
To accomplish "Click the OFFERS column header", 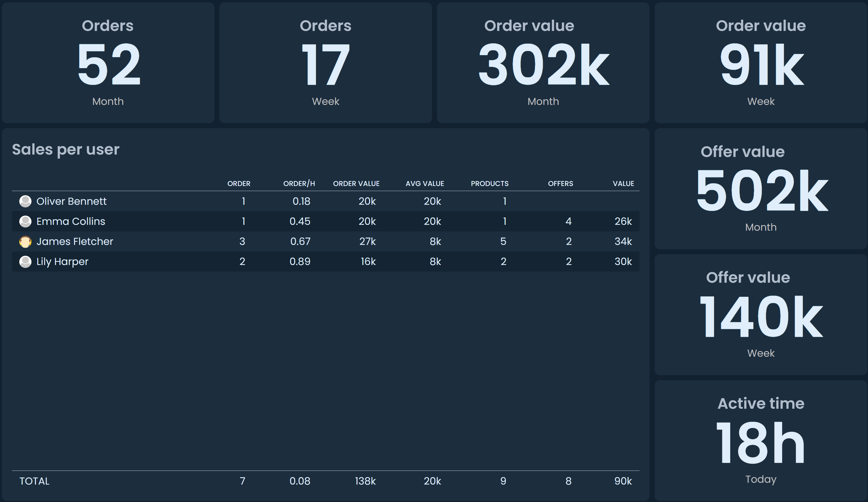I will [560, 184].
